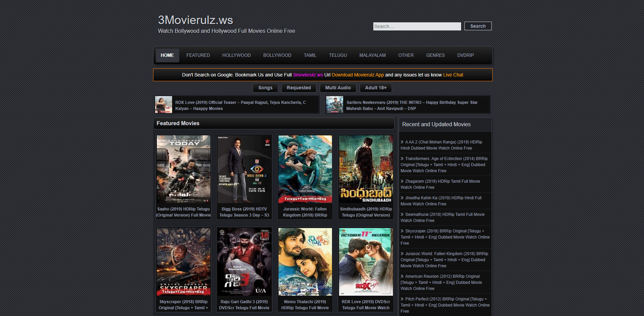Open Ninnu Thalachi (2019) title link
644x316 pixels.
[305, 305]
